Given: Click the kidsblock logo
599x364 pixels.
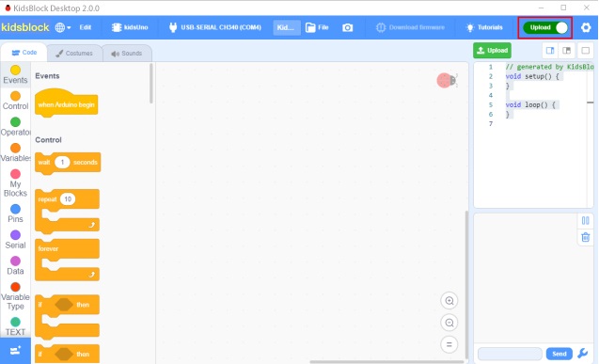Looking at the screenshot, I should [x=25, y=27].
